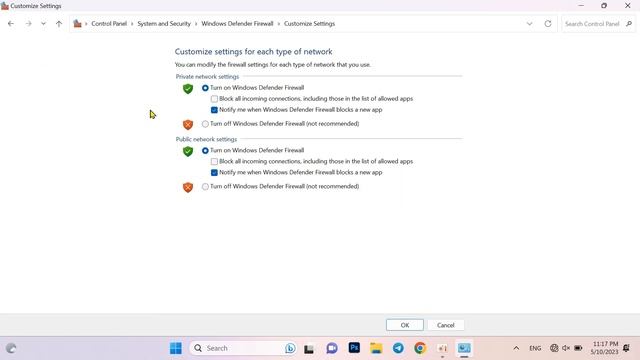Viewport: 640px width, 360px height.
Task: Show hidden system tray icons
Action: pyautogui.click(x=516, y=348)
